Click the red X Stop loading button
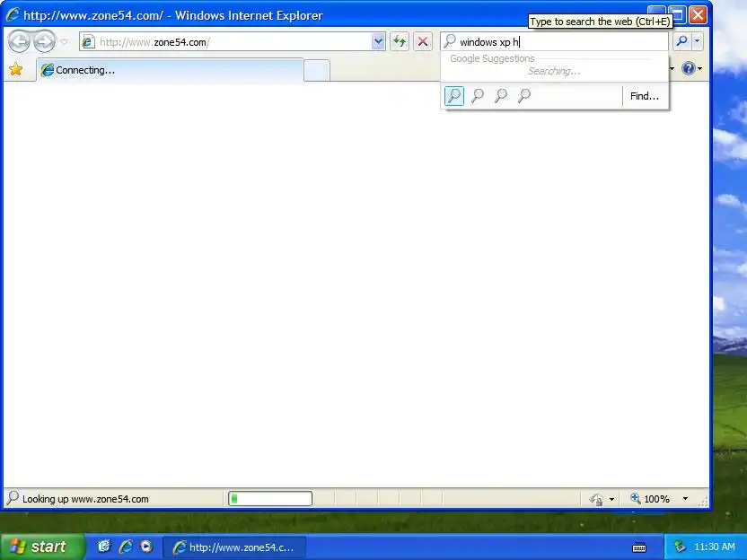This screenshot has height=560, width=747. (x=423, y=42)
